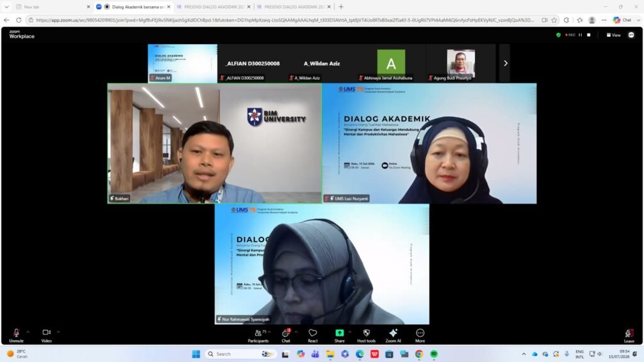This screenshot has width=644, height=362.
Task: Open the View layout menu
Action: pos(614,35)
